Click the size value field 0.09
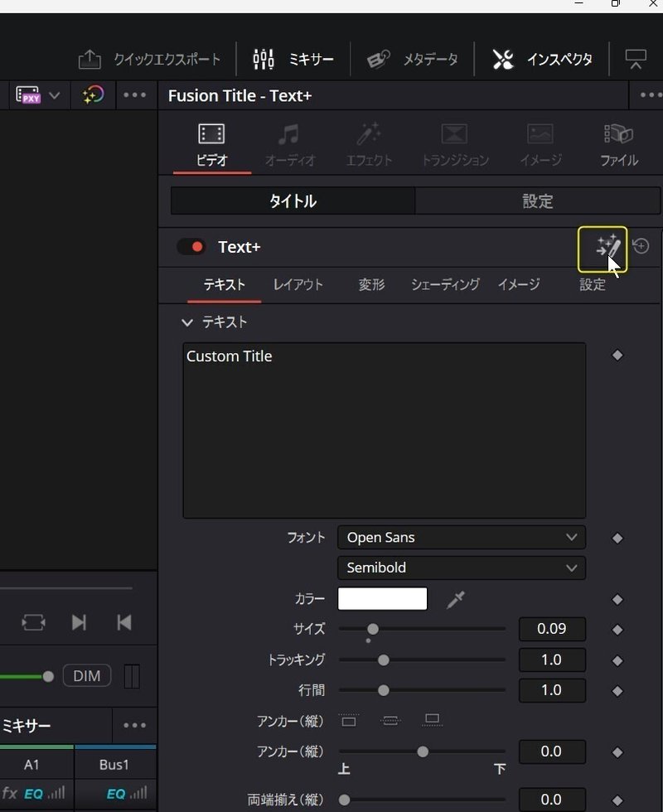The height and width of the screenshot is (812, 663). tap(552, 629)
